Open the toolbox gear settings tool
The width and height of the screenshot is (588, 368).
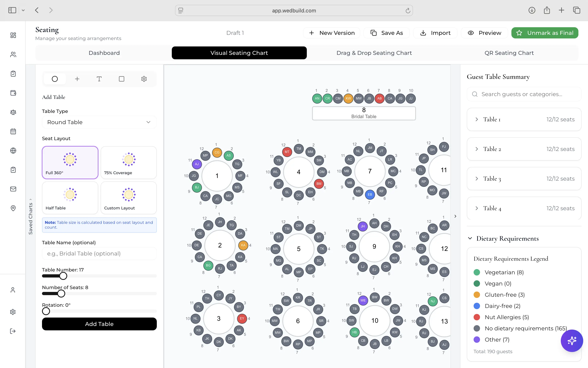click(x=144, y=79)
